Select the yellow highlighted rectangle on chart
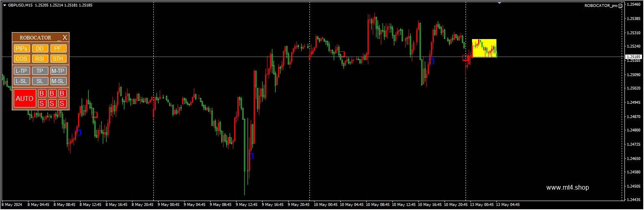 pos(484,48)
